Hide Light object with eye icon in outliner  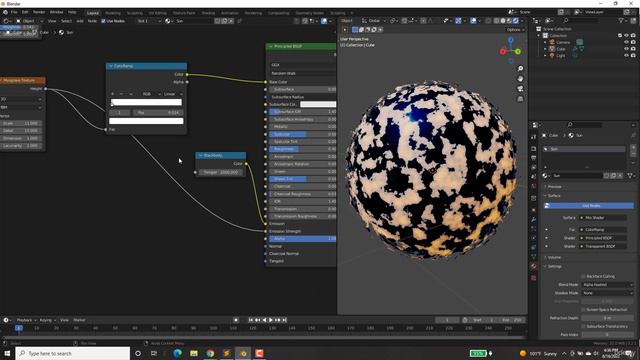point(626,55)
